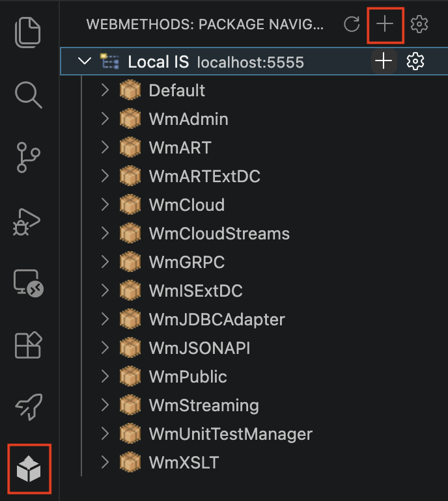Screen dimensions: 448x501
Task: Open the Source Control view
Action: (x=28, y=157)
